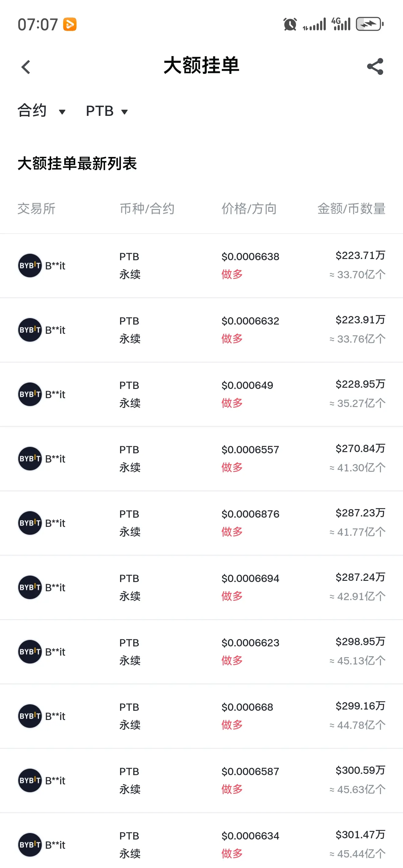The height and width of the screenshot is (868, 403).
Task: Sort by 价格/方向 column header
Action: pyautogui.click(x=249, y=209)
